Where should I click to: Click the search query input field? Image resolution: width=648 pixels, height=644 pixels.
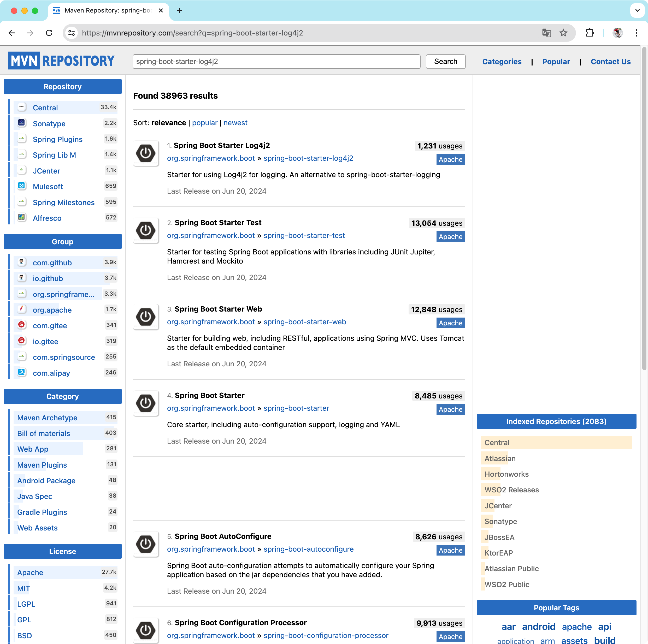click(276, 62)
